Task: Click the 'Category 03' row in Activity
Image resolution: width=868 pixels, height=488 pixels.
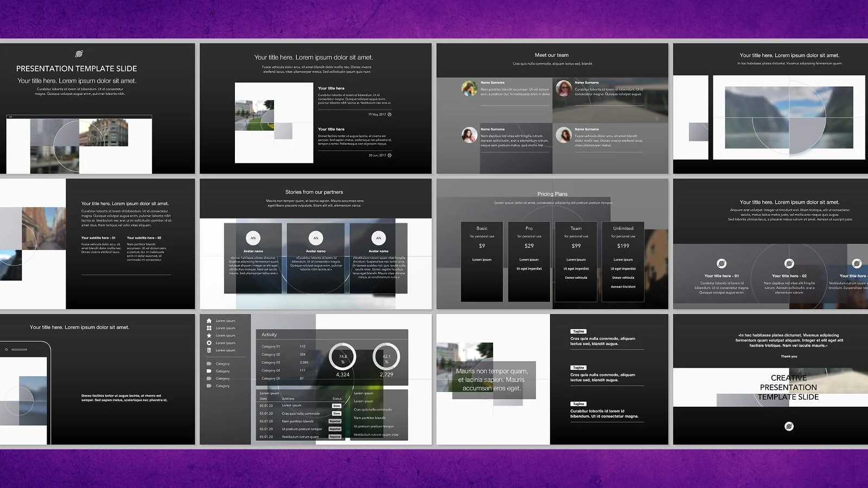Action: coord(285,362)
